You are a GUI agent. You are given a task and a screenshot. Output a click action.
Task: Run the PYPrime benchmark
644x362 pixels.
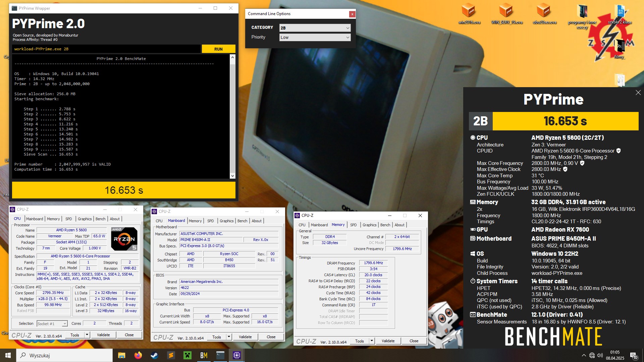pos(218,49)
